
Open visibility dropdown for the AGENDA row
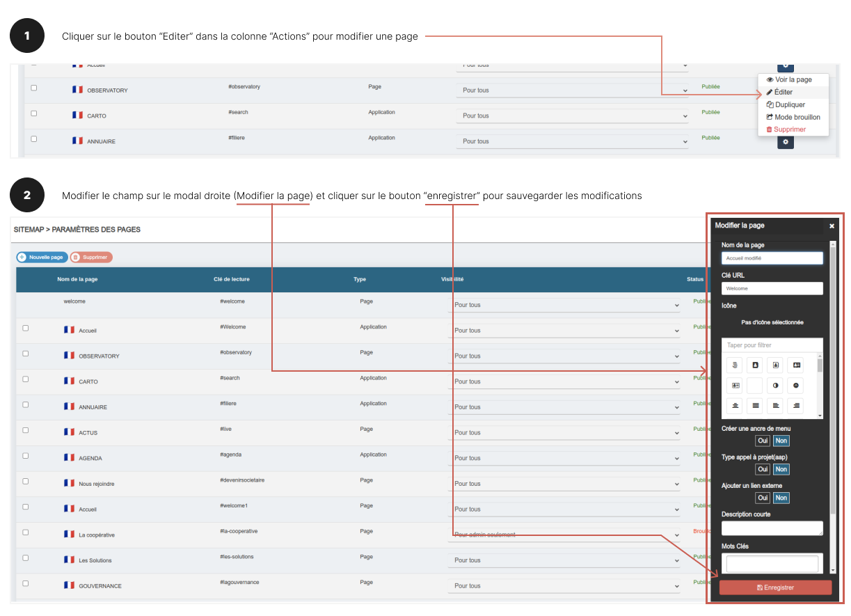point(564,458)
